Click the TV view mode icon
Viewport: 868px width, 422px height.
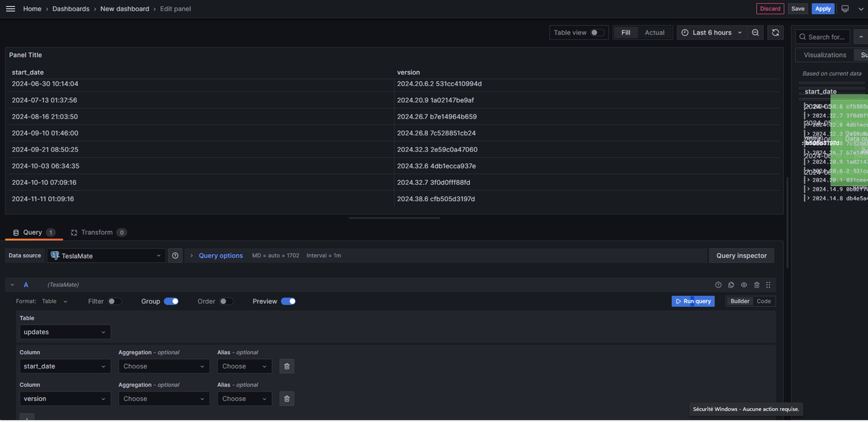(845, 9)
